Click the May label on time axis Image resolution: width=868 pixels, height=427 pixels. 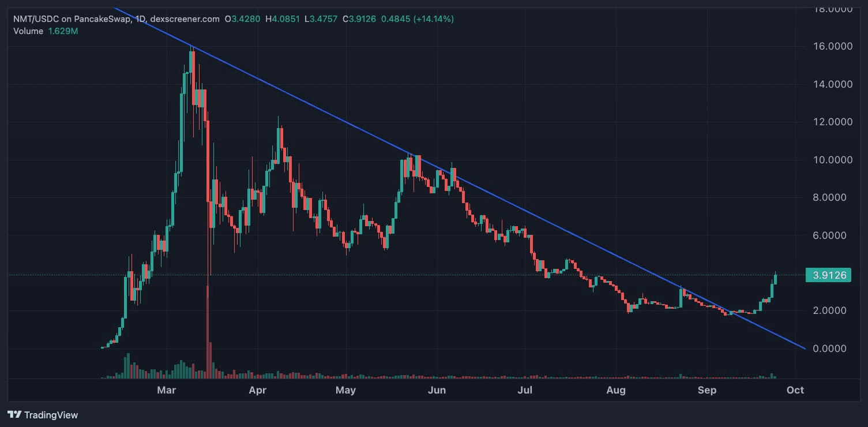pyautogui.click(x=345, y=391)
